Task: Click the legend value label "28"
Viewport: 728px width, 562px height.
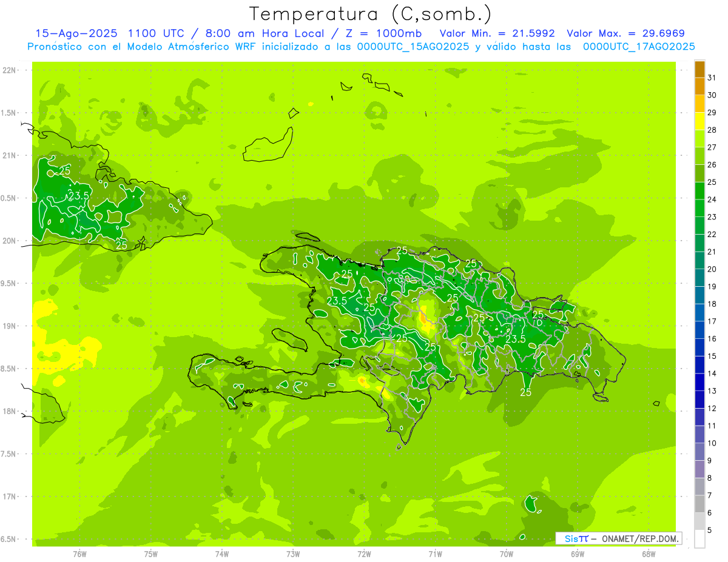Action: (712, 130)
